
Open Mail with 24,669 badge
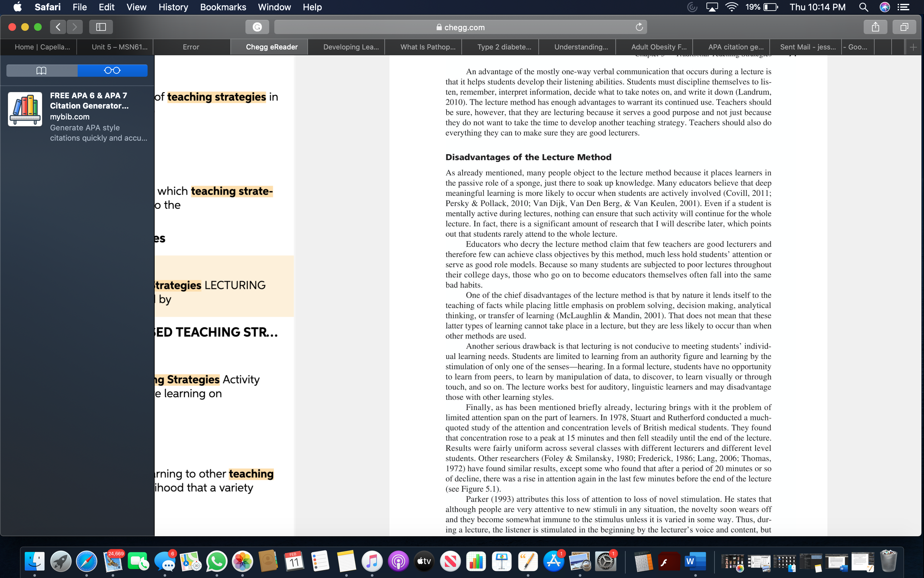click(x=113, y=561)
